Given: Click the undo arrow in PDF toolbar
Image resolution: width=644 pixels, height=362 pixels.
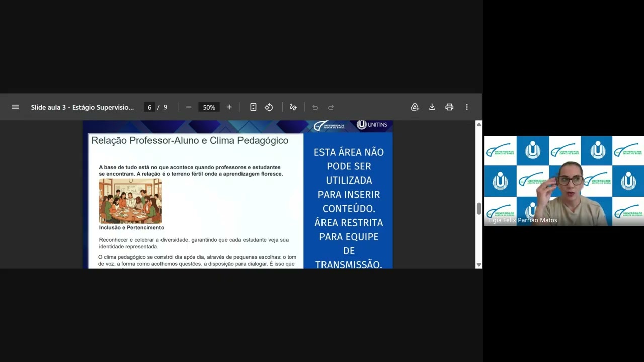Looking at the screenshot, I should tap(315, 107).
